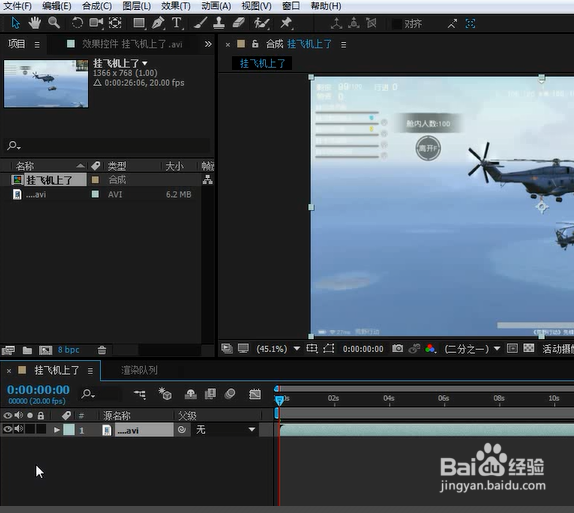Viewport: 574px width, 513px height.
Task: Open the 项目 panel menu icon
Action: coord(37,45)
